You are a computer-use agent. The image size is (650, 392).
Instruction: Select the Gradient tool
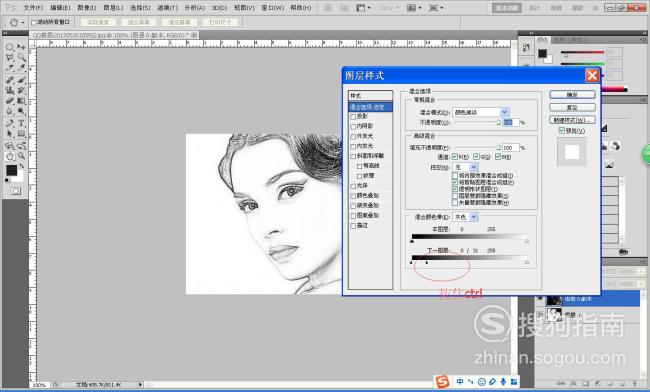click(x=21, y=101)
